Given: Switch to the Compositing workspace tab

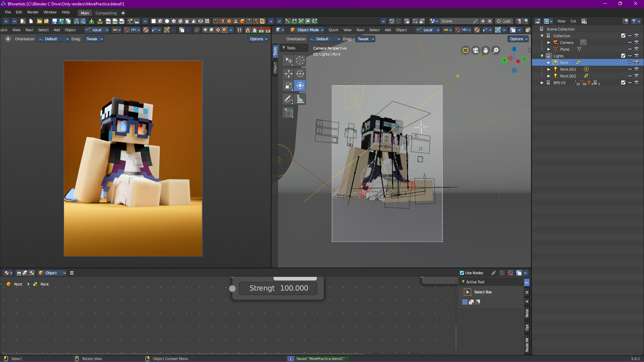Looking at the screenshot, I should [x=106, y=13].
